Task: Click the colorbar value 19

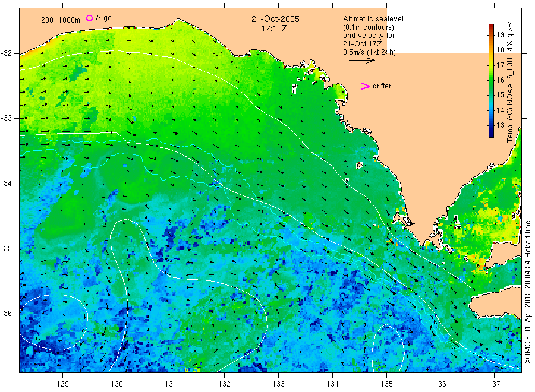Action: click(x=500, y=35)
